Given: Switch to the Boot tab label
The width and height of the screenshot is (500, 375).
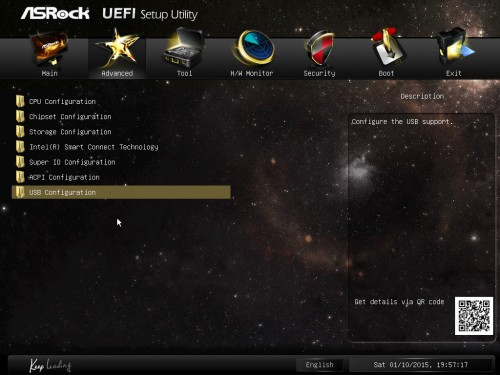Looking at the screenshot, I should [x=386, y=73].
